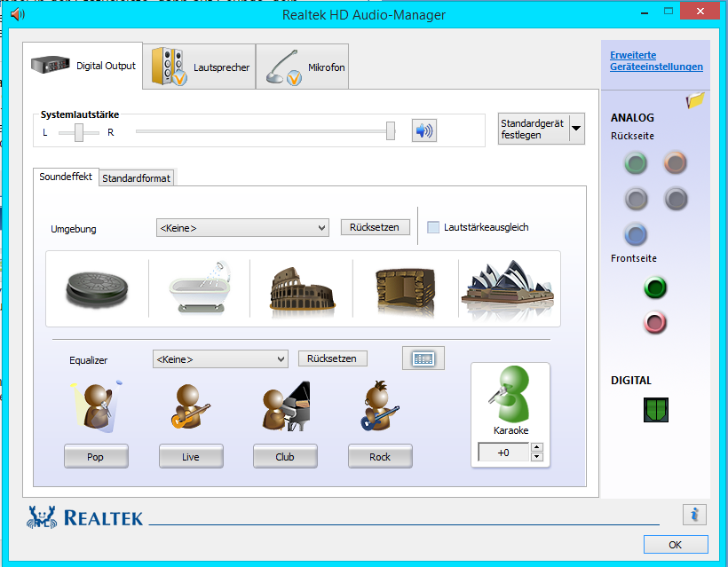Click the main system volume slider handle
Screen dimensions: 728x567
click(x=391, y=130)
